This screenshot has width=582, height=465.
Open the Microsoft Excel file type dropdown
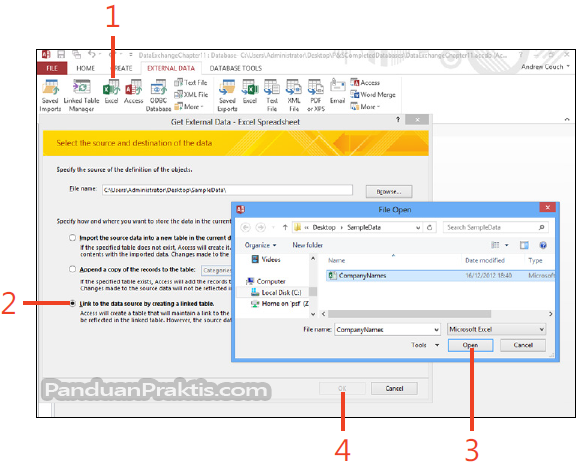[497, 329]
